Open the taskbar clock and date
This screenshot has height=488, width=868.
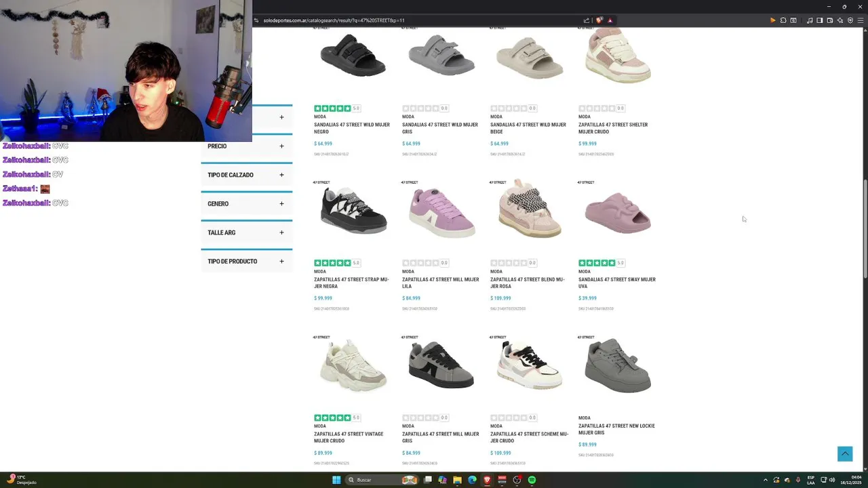click(852, 480)
